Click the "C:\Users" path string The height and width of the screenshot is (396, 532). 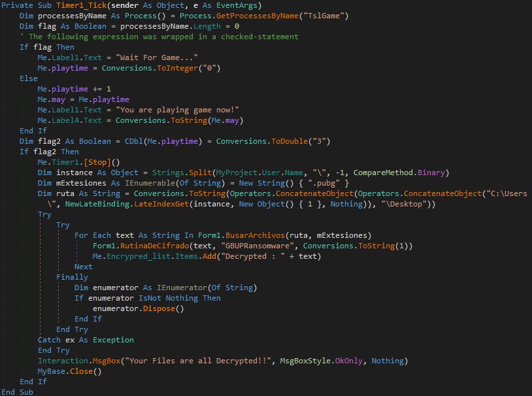pos(507,193)
